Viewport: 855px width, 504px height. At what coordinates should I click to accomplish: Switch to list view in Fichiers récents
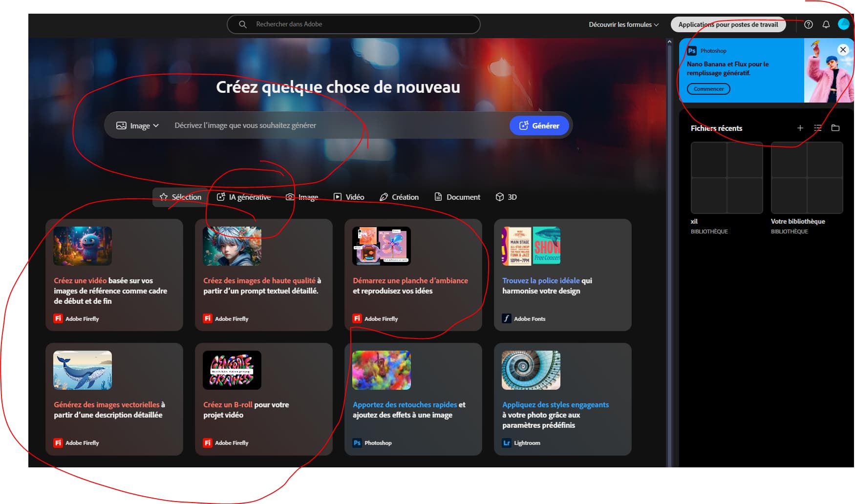point(818,128)
